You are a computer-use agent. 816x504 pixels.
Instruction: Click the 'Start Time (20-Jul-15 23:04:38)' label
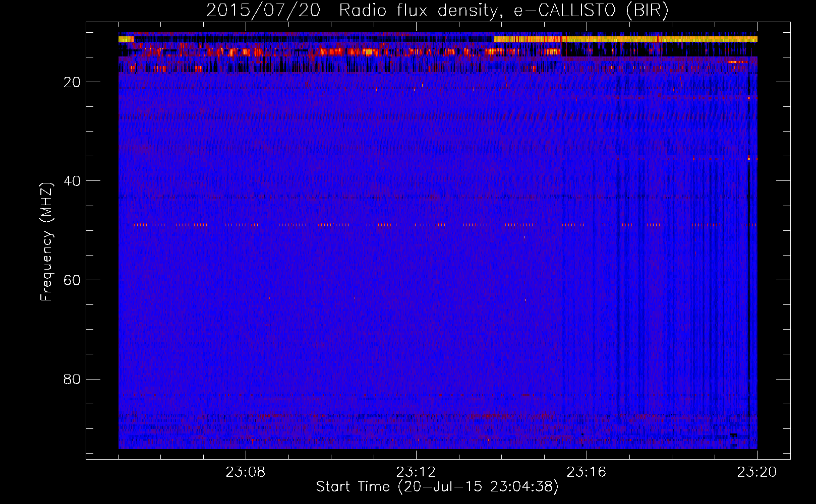click(437, 487)
